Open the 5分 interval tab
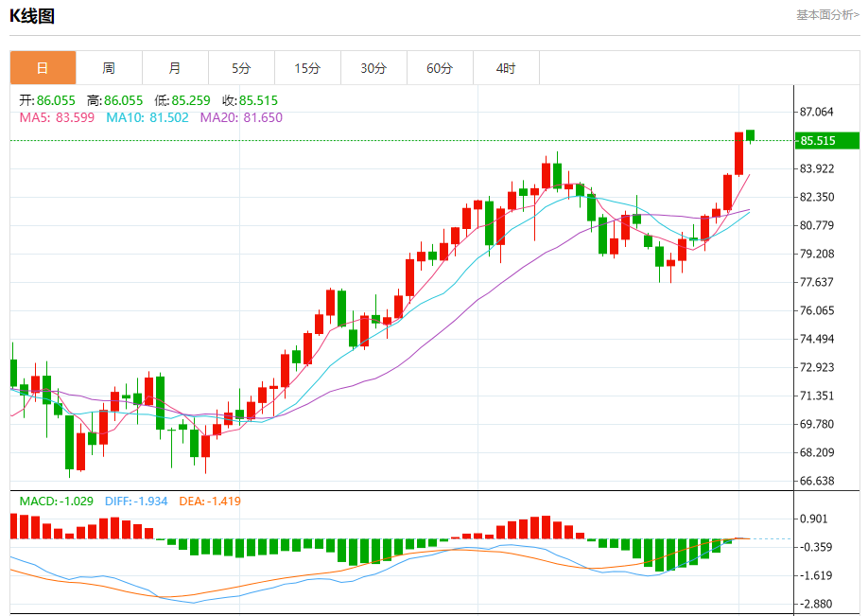The image size is (868, 616). pos(241,68)
